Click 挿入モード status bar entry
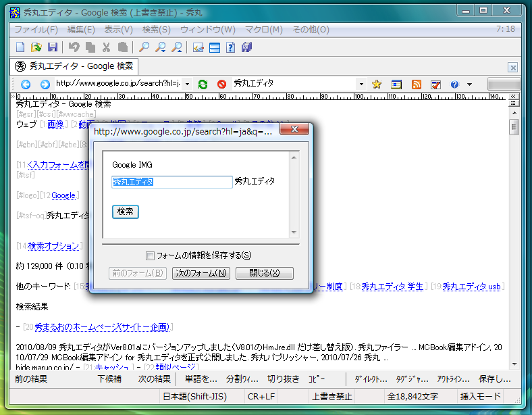Image resolution: width=532 pixels, height=415 pixels. tap(481, 397)
